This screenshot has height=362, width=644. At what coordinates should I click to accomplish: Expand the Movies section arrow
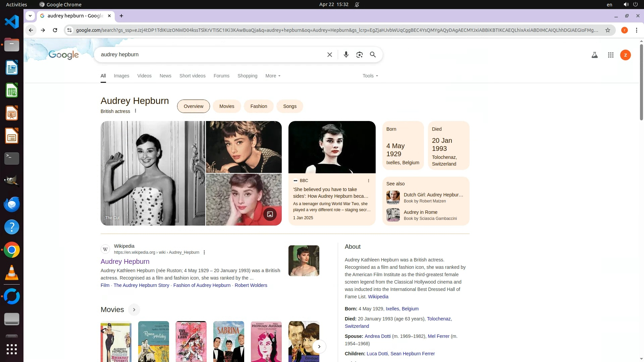[x=134, y=310]
